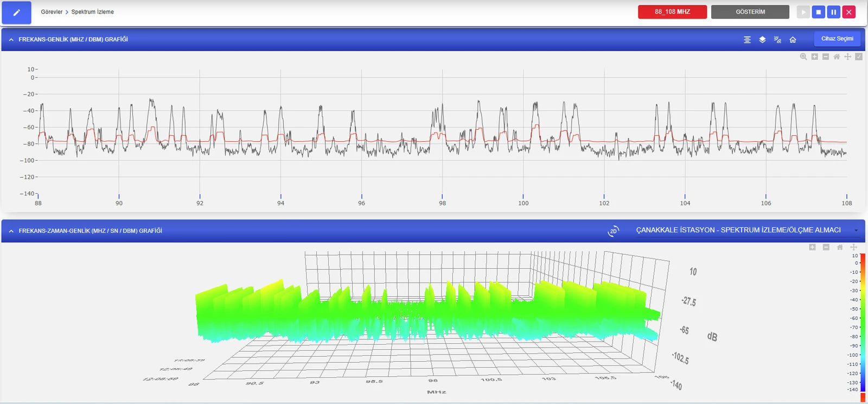This screenshot has width=868, height=404.
Task: Go to Görevler breadcrumb
Action: tap(52, 12)
